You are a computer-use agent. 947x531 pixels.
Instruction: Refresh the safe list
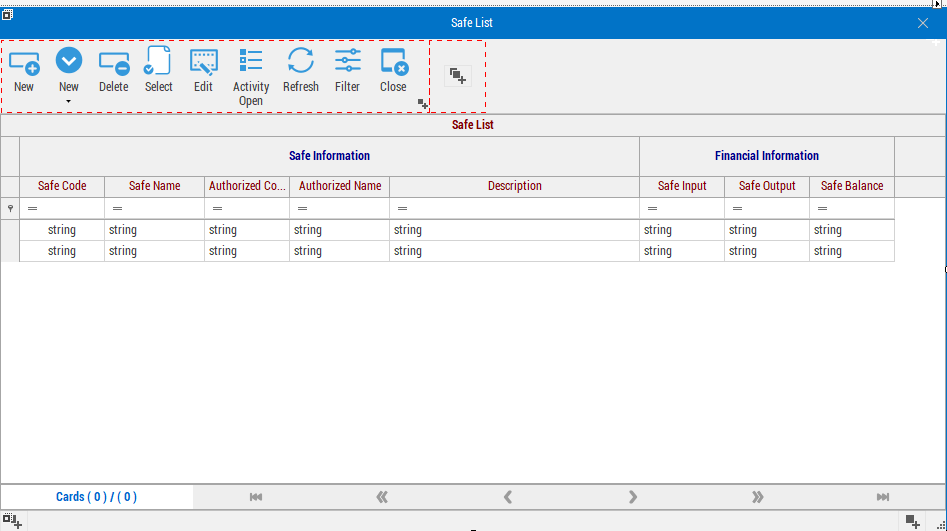point(301,60)
